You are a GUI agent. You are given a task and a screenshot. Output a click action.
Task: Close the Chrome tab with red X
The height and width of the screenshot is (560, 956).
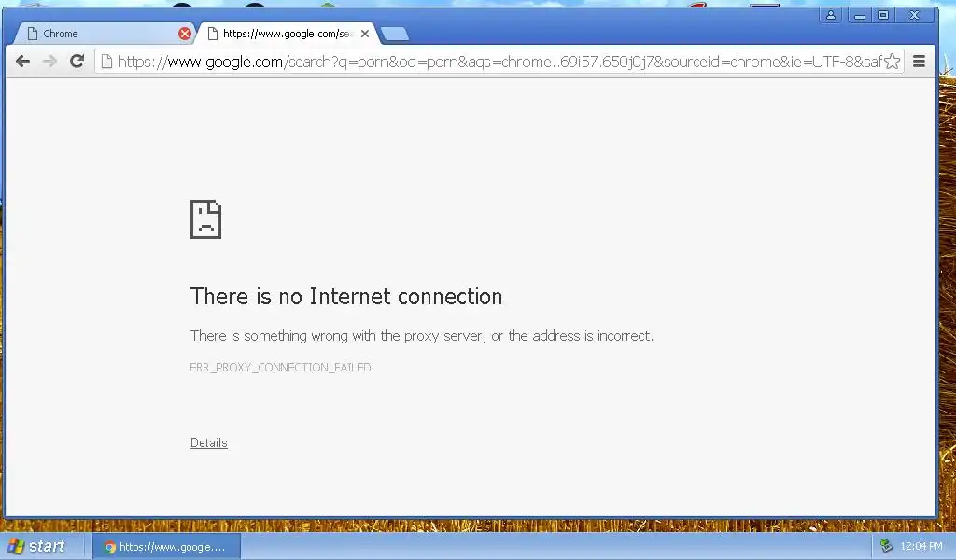185,34
